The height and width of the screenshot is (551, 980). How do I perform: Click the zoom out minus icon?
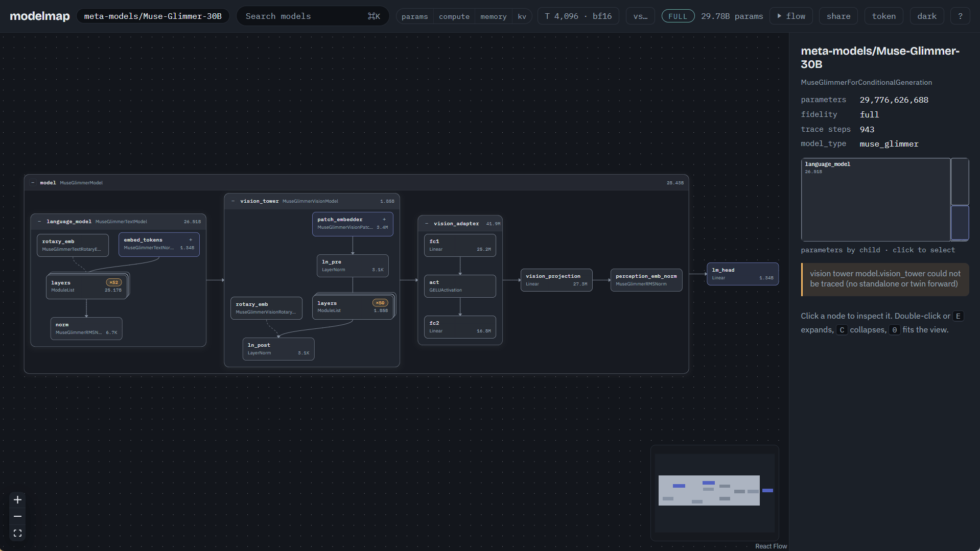coord(17,516)
